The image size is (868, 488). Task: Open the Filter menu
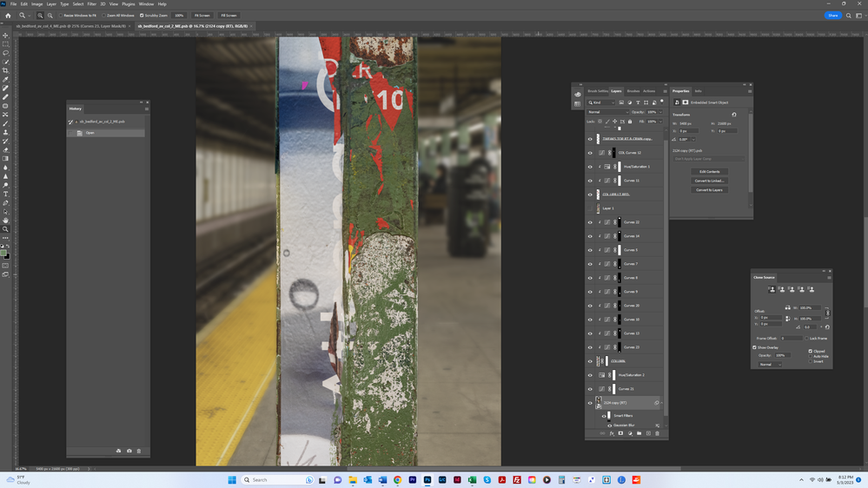(91, 4)
